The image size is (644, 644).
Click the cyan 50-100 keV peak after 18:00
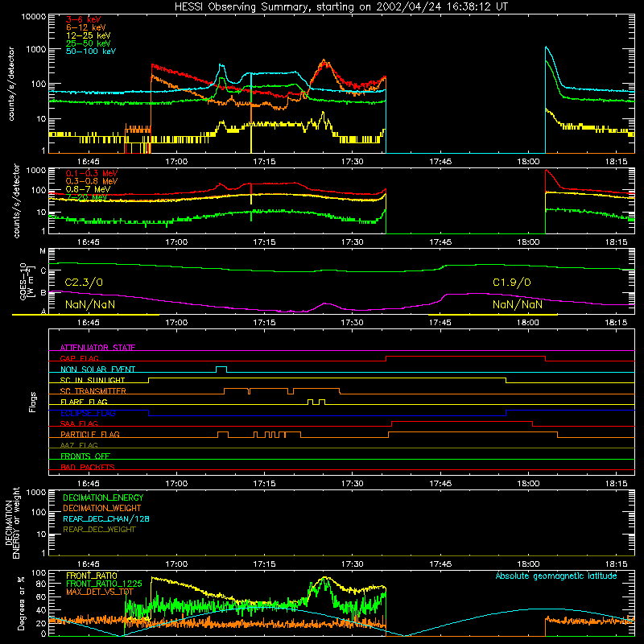pos(546,47)
